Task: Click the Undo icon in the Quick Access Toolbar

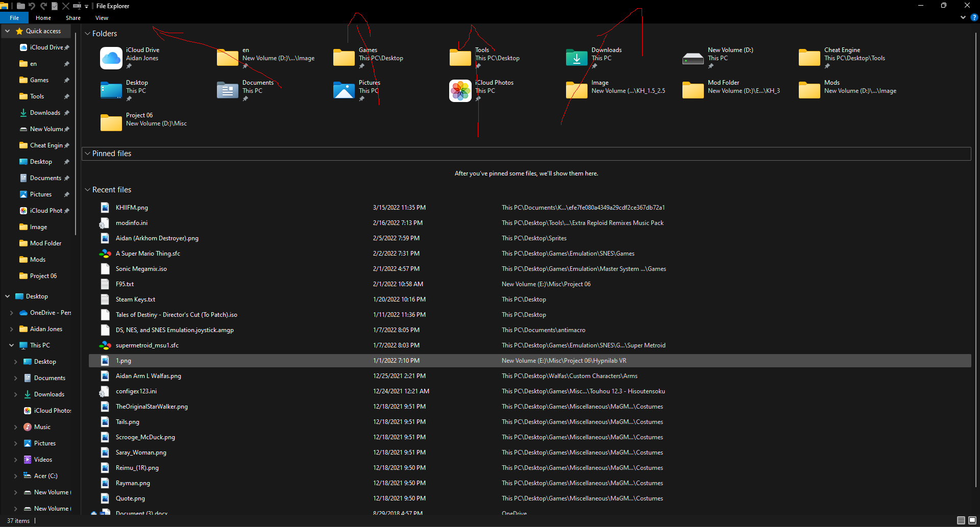Action: 32,6
